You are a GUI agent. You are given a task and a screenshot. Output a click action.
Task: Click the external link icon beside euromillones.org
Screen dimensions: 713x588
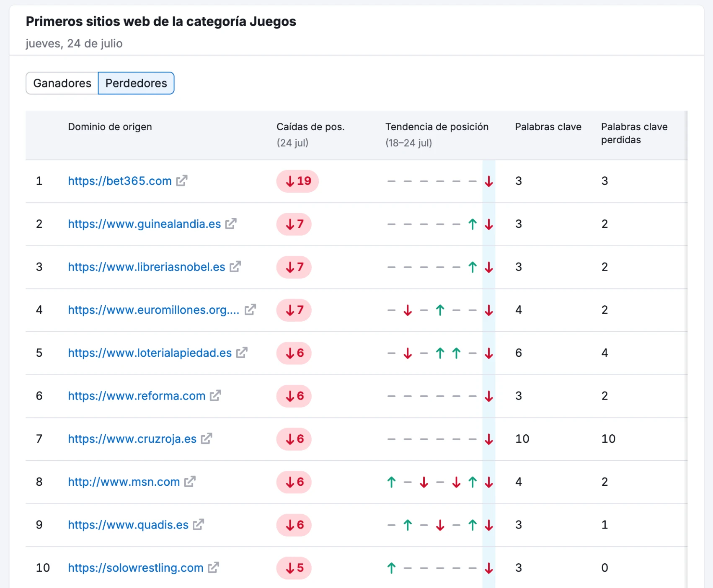click(250, 310)
